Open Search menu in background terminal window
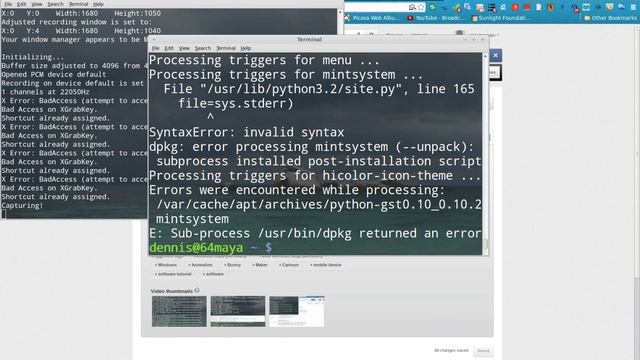Viewport: 640px width, 360px height. 55,4
